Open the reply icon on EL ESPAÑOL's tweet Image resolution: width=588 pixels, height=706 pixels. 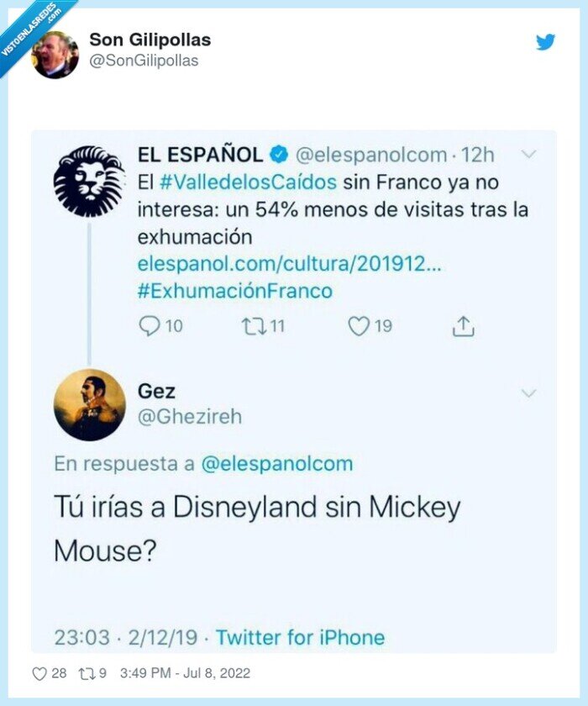(149, 327)
